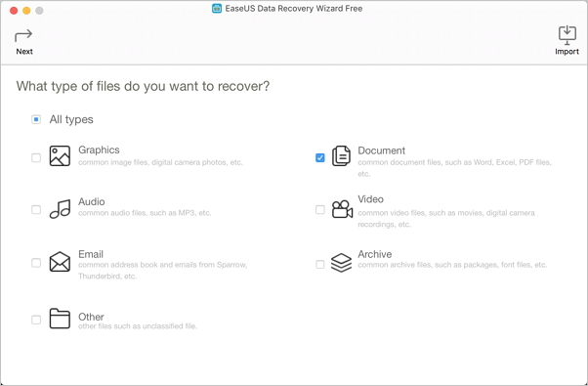Enable the Email checkbox
Viewport: 588px width, 386px height.
(x=36, y=263)
